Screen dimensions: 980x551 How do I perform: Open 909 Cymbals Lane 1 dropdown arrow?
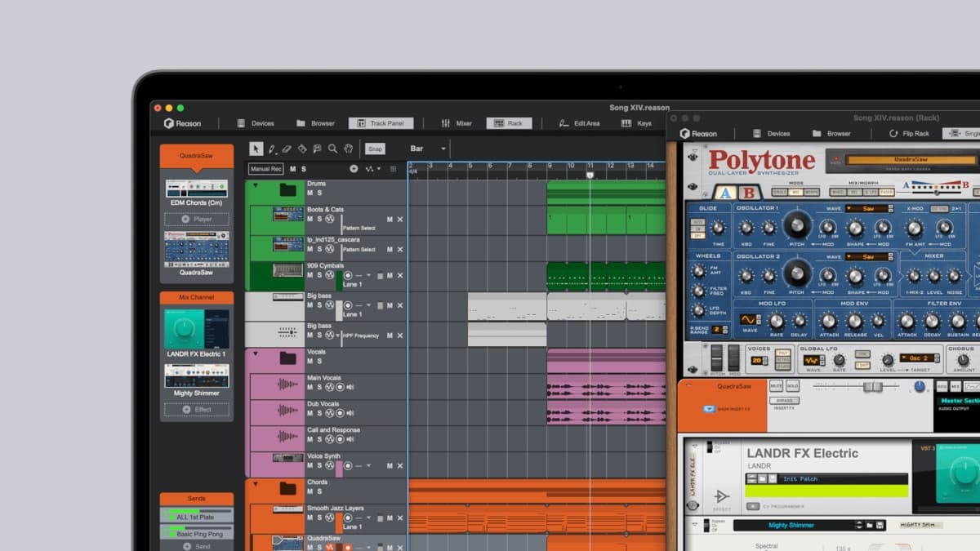pyautogui.click(x=368, y=275)
